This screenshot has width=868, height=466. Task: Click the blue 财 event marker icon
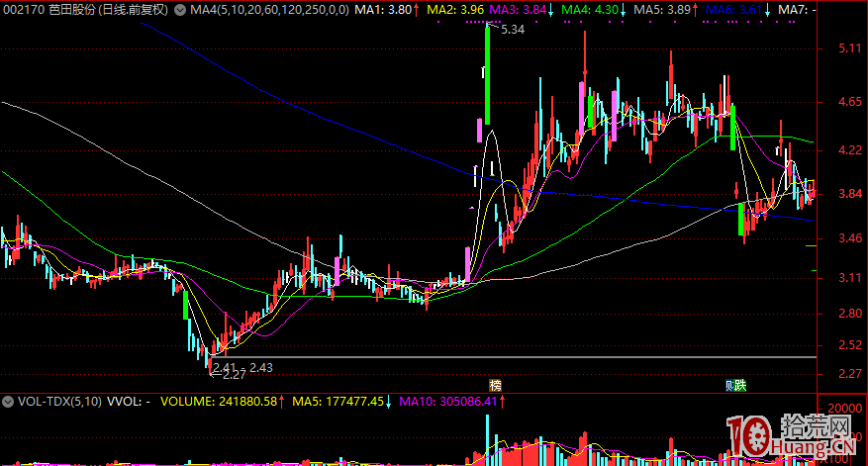pyautogui.click(x=729, y=385)
